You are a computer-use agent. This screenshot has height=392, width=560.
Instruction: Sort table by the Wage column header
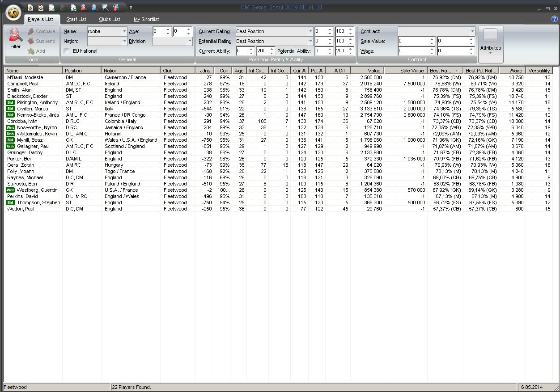click(x=512, y=71)
